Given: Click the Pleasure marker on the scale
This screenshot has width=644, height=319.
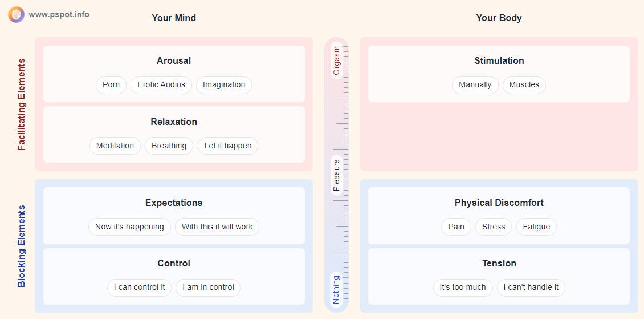Looking at the screenshot, I should pos(337,175).
